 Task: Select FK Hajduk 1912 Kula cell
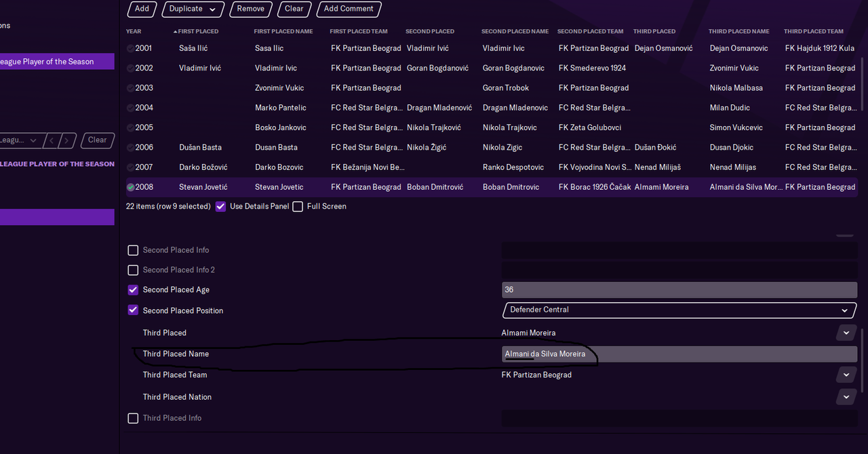tap(819, 49)
